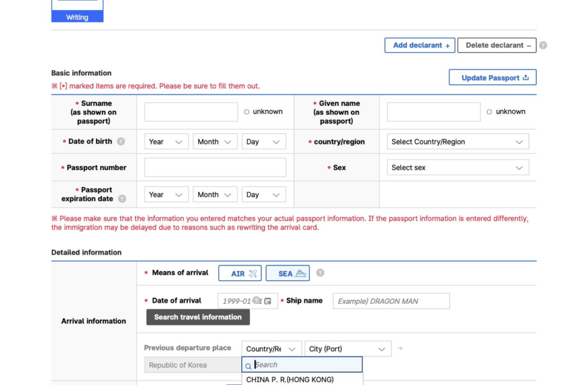The width and height of the screenshot is (588, 385).
Task: Expand the Select sex dropdown
Action: [458, 168]
